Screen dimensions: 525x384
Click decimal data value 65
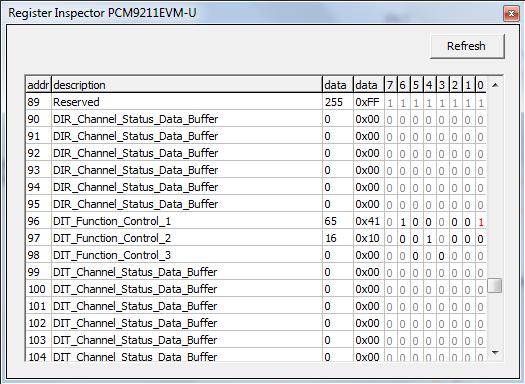click(x=338, y=221)
